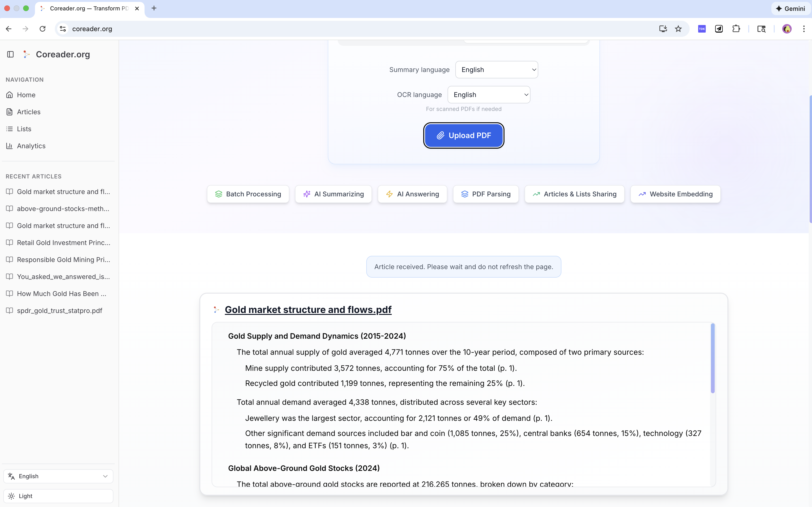This screenshot has height=507, width=812.
Task: Open the Lists section
Action: (23, 129)
